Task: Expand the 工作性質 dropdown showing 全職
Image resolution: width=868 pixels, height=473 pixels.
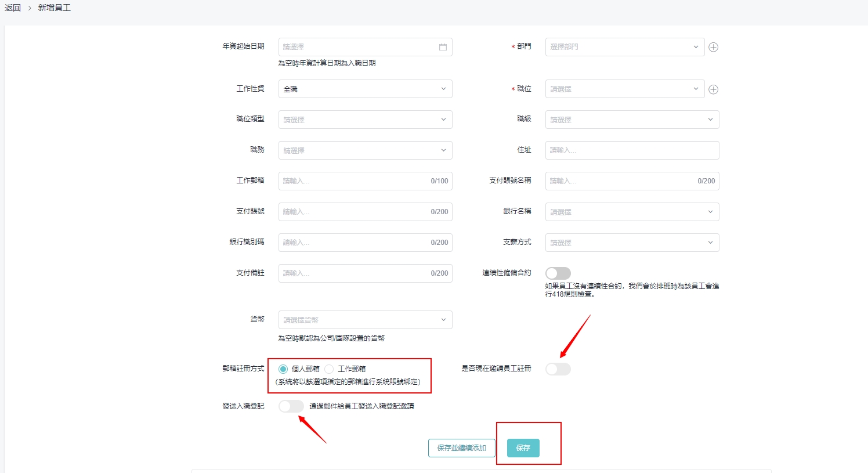Action: click(x=365, y=89)
